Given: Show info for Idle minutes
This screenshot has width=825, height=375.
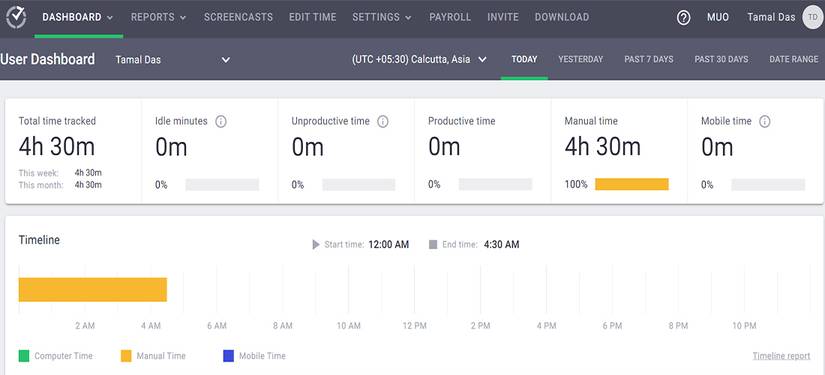Looking at the screenshot, I should pyautogui.click(x=221, y=121).
